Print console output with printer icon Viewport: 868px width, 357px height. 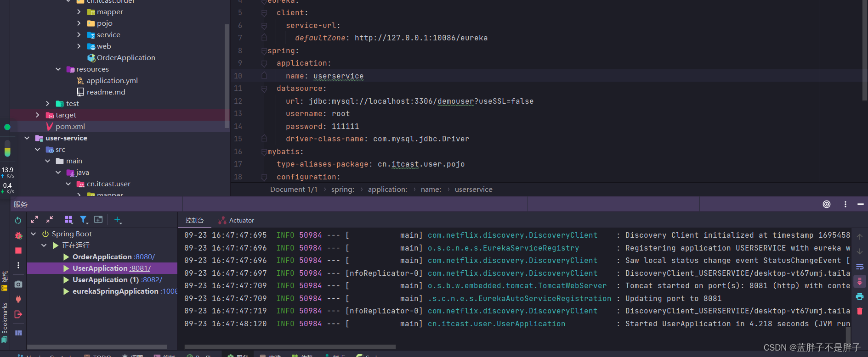tap(860, 296)
